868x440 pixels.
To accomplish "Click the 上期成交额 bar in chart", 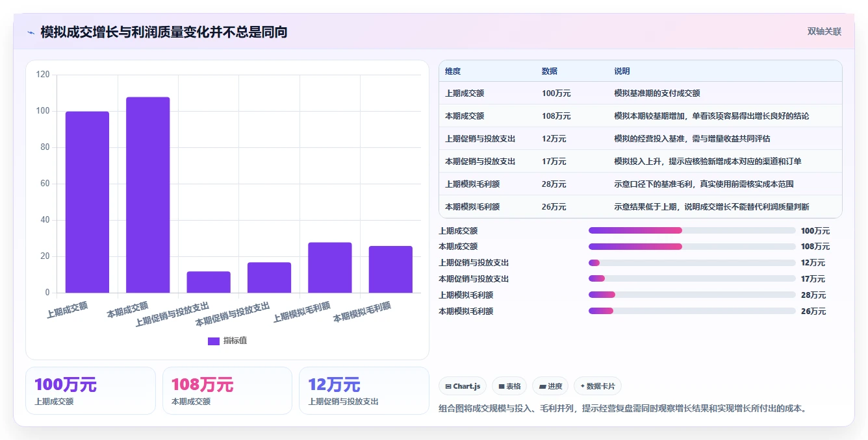I will (87, 202).
